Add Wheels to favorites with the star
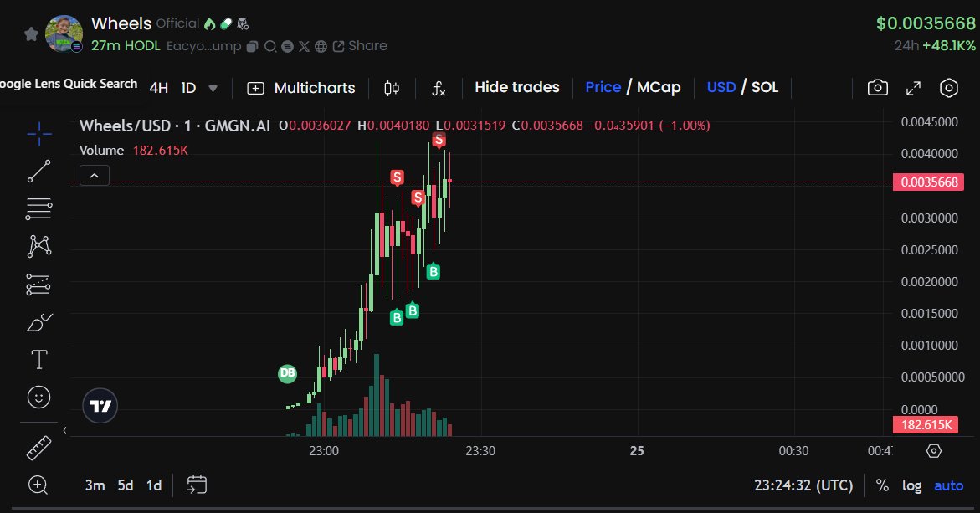 31,33
